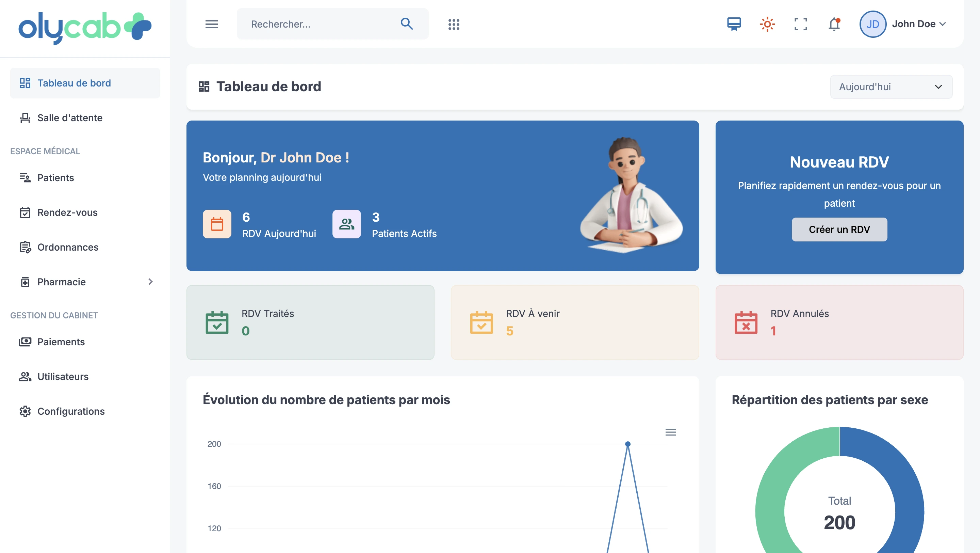Image resolution: width=980 pixels, height=553 pixels.
Task: Open the Configurations settings
Action: point(71,411)
